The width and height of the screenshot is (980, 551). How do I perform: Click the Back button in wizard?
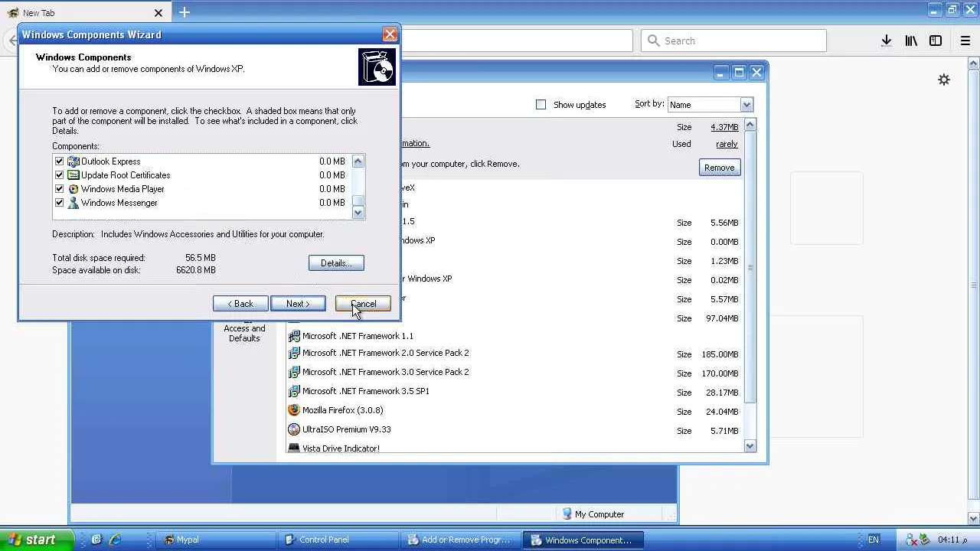tap(240, 304)
